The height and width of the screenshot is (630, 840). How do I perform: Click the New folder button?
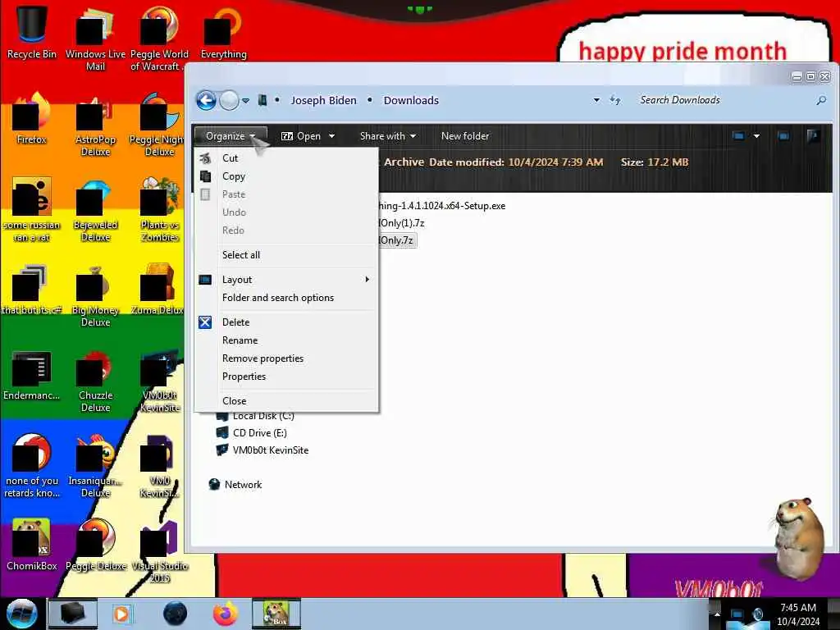(x=465, y=136)
